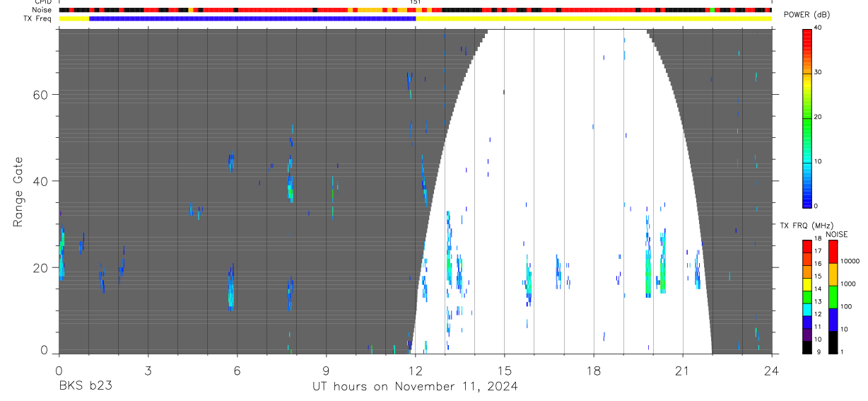Click the 100 label on NOISE legend
The image size is (868, 401).
click(x=846, y=306)
